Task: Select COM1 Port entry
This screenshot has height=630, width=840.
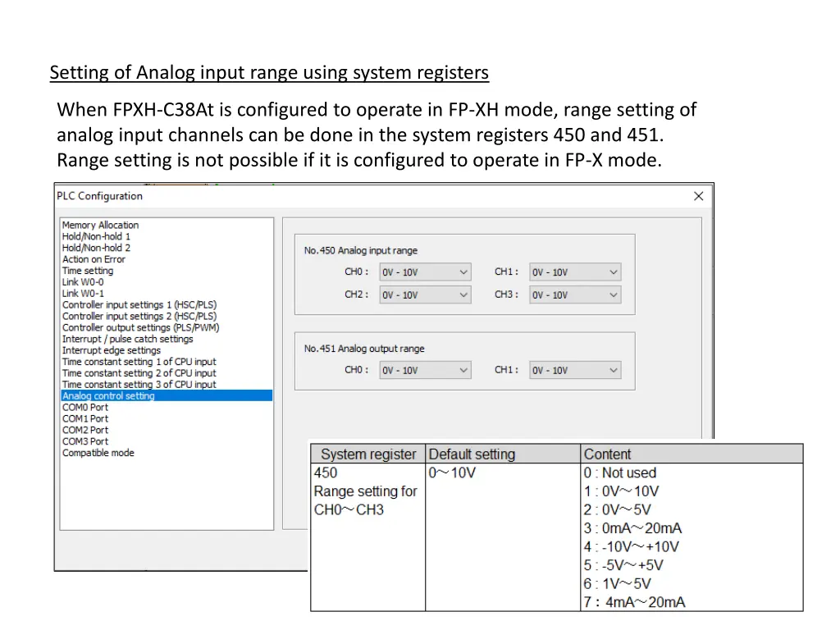Action: 84,418
